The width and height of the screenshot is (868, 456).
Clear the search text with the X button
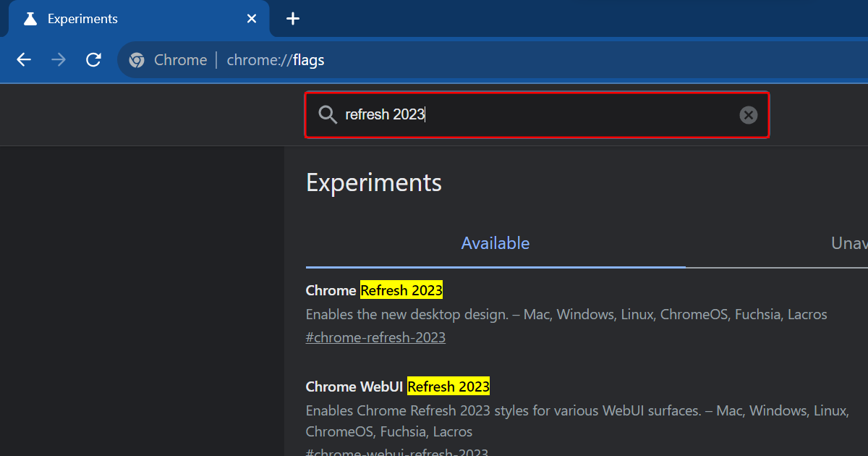coord(748,114)
